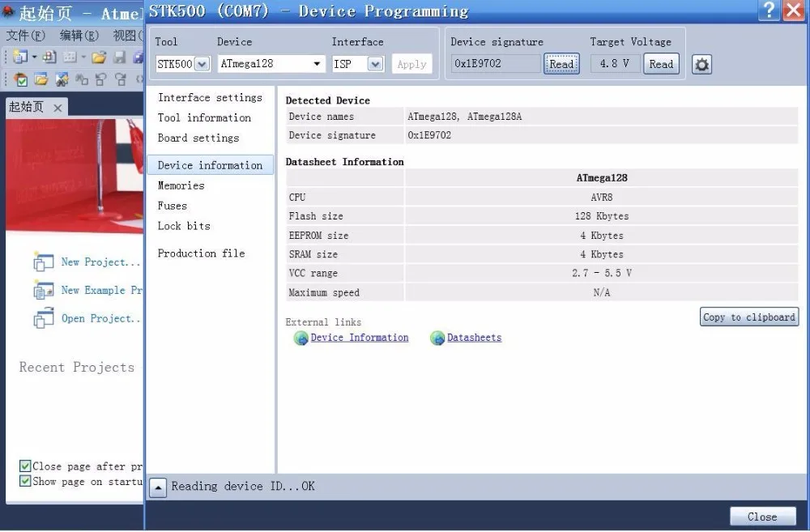Click the Add New Item toolbar icon
The height and width of the screenshot is (532, 810).
49,57
